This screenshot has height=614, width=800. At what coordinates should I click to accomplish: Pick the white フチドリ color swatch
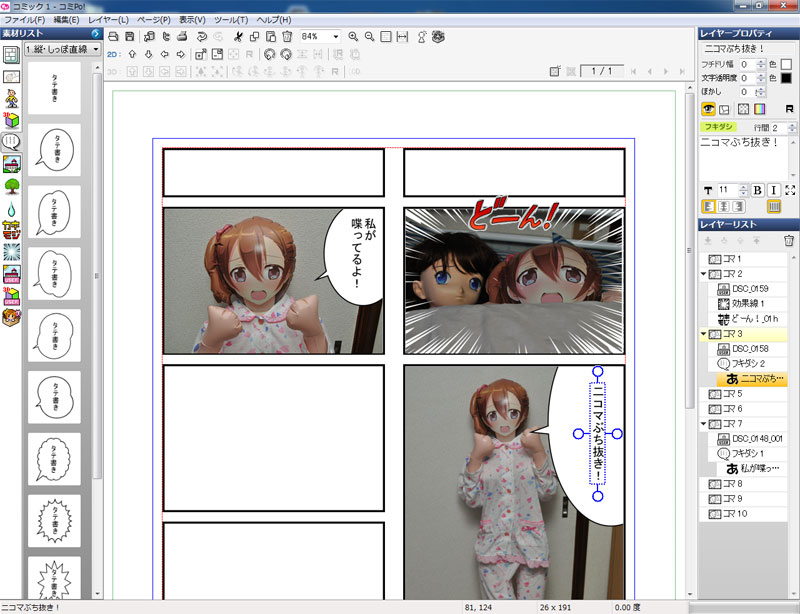click(x=786, y=64)
